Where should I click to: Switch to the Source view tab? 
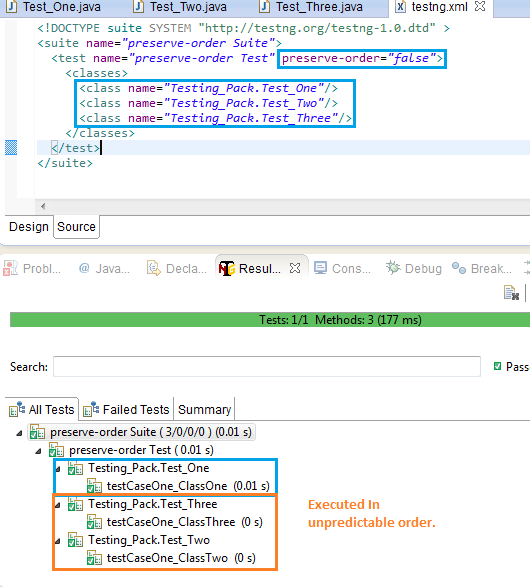click(x=76, y=226)
